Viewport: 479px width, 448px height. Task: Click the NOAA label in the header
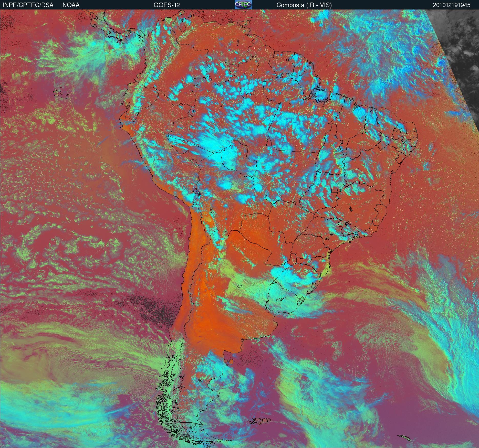71,5
